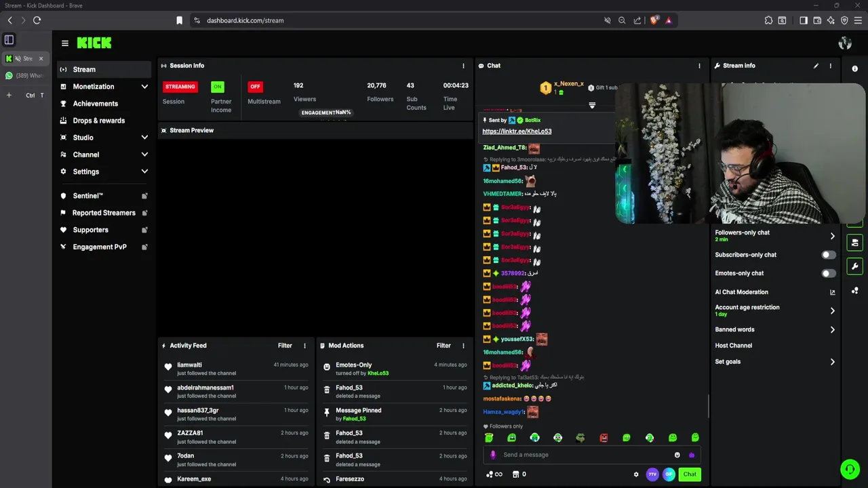This screenshot has width=868, height=488.
Task: Open Supporters in the sidebar
Action: pyautogui.click(x=103, y=230)
